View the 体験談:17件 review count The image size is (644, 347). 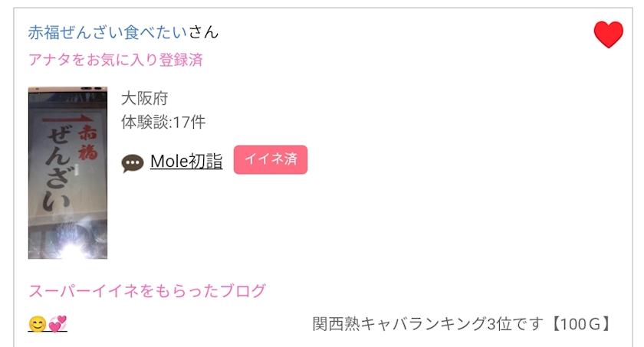163,123
